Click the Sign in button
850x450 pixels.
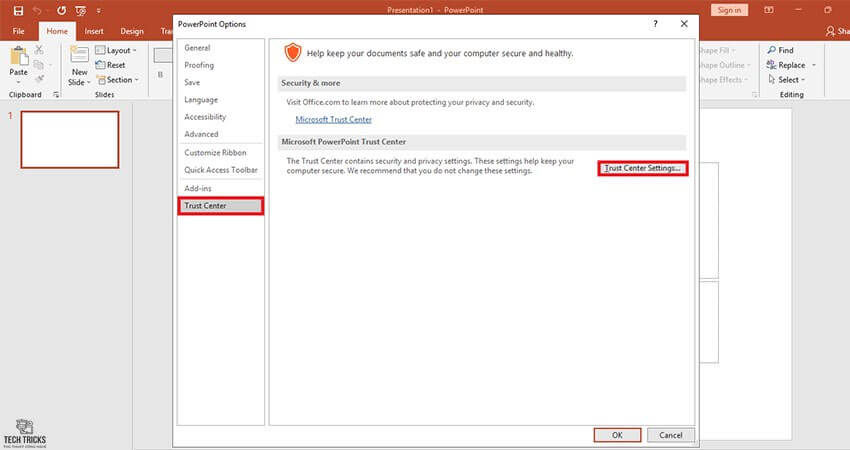(729, 10)
